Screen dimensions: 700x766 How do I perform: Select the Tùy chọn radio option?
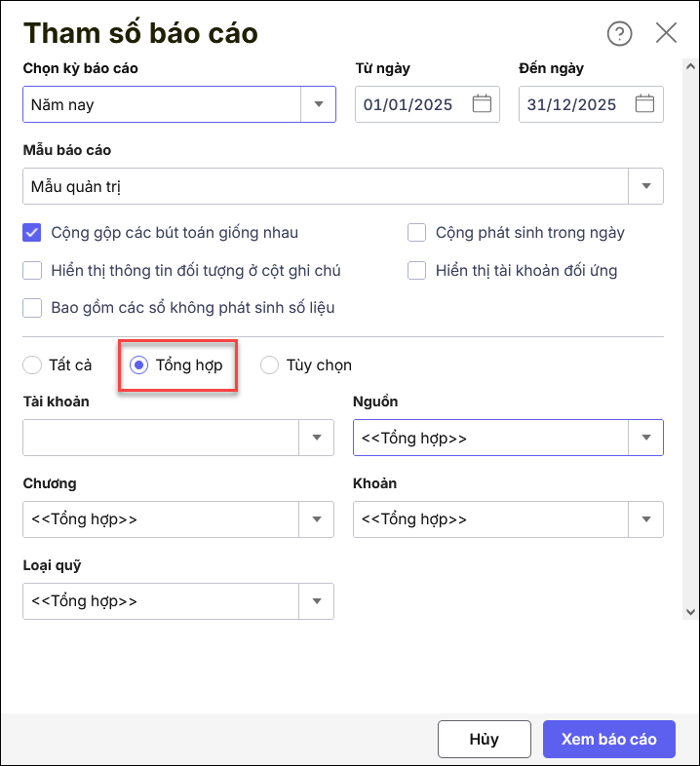(270, 365)
